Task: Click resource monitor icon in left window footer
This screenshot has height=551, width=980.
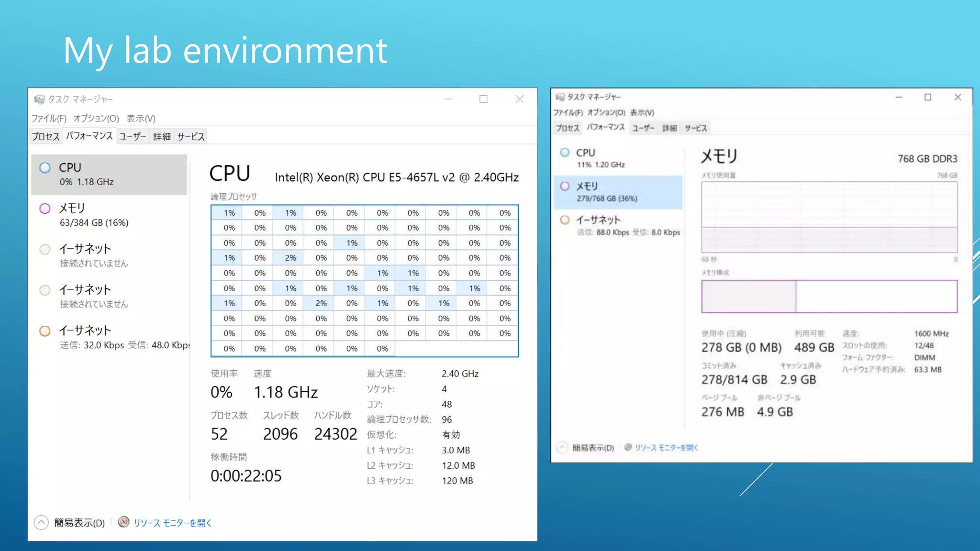Action: [x=123, y=522]
